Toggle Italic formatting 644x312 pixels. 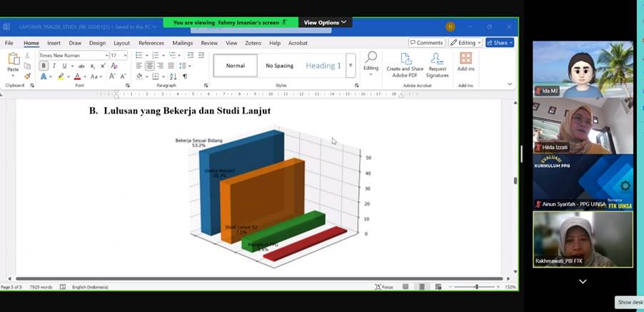(54, 66)
